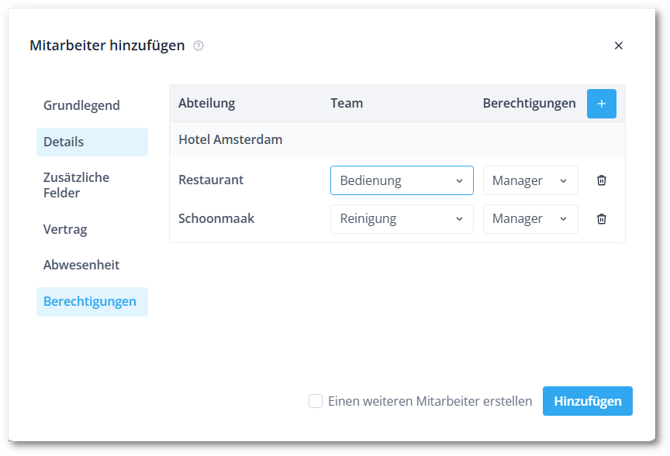
Task: Select the Schoonmaak department label
Action: click(214, 219)
